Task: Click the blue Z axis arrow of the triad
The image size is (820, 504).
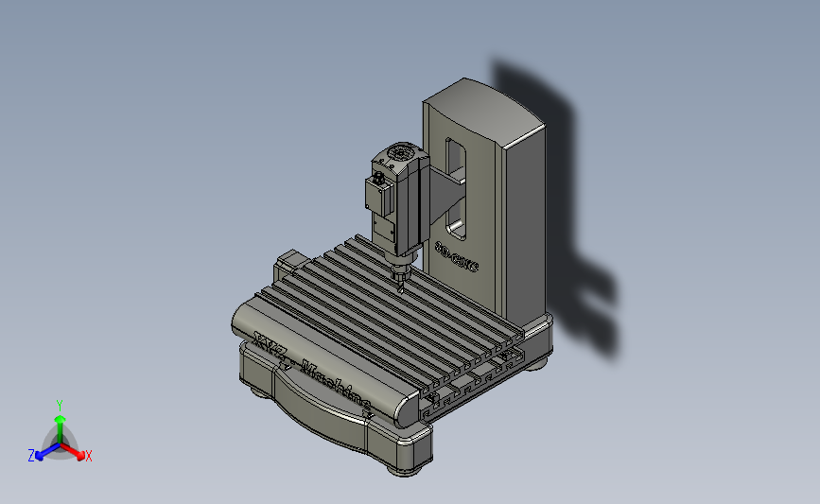Action: pos(47,452)
